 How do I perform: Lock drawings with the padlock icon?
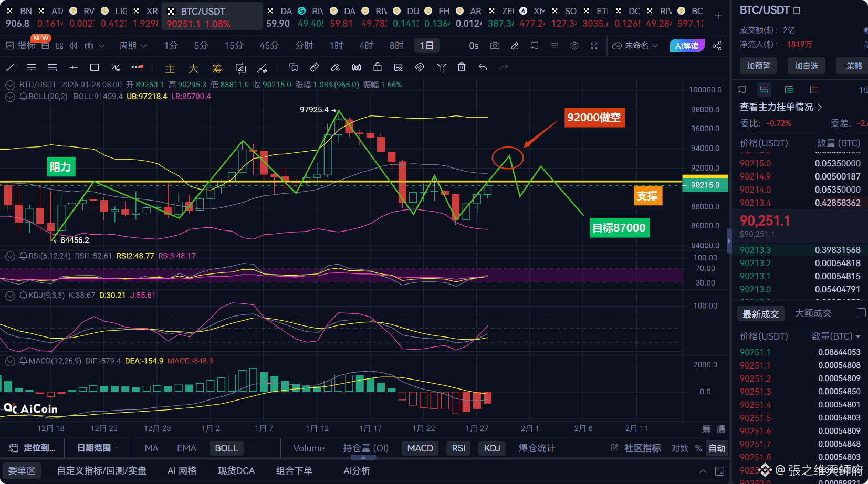point(378,67)
